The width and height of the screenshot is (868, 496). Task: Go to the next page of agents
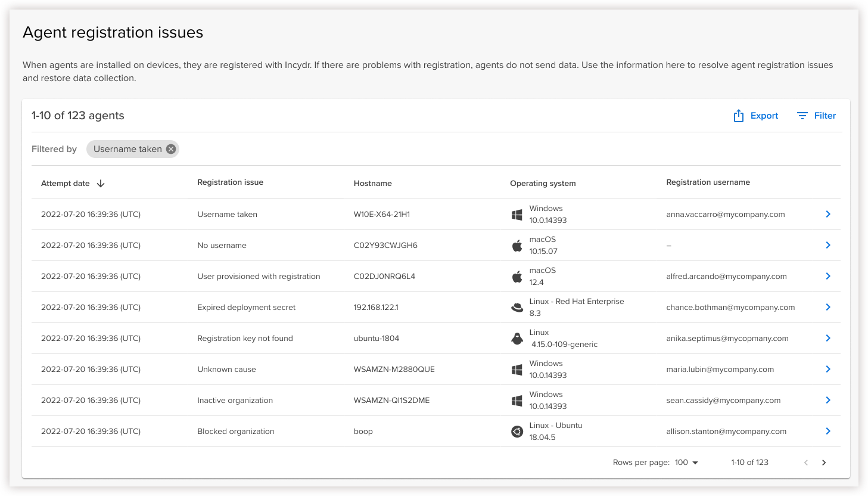[x=824, y=463]
